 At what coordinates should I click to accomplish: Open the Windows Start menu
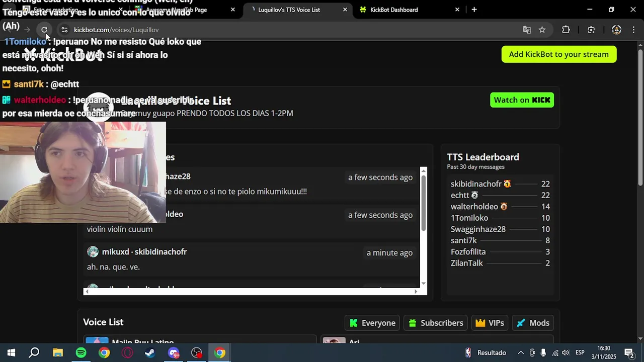click(x=11, y=352)
